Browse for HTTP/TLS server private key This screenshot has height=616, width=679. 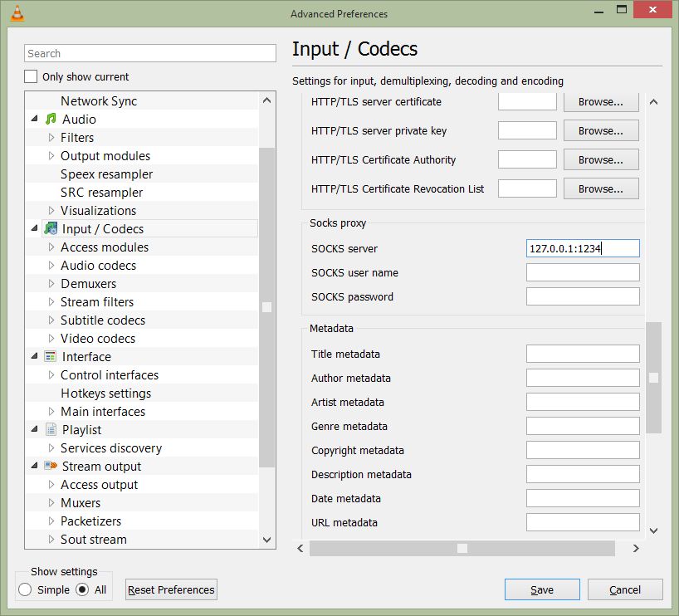click(601, 130)
